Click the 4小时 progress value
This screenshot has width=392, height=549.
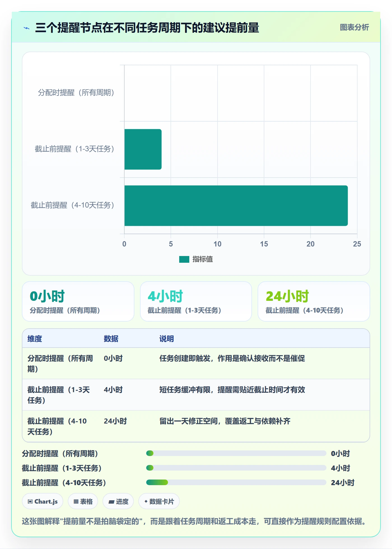340,468
